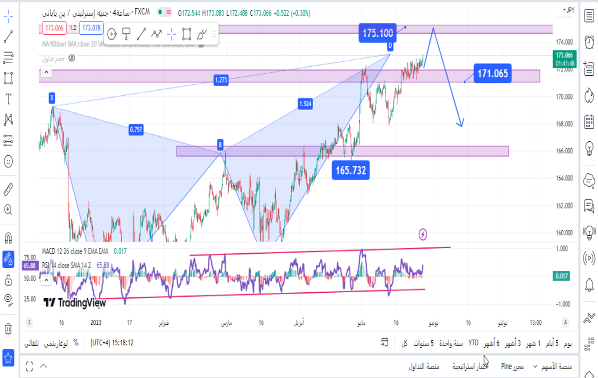Open the notifications bell
The height and width of the screenshot is (378, 598).
click(x=589, y=285)
